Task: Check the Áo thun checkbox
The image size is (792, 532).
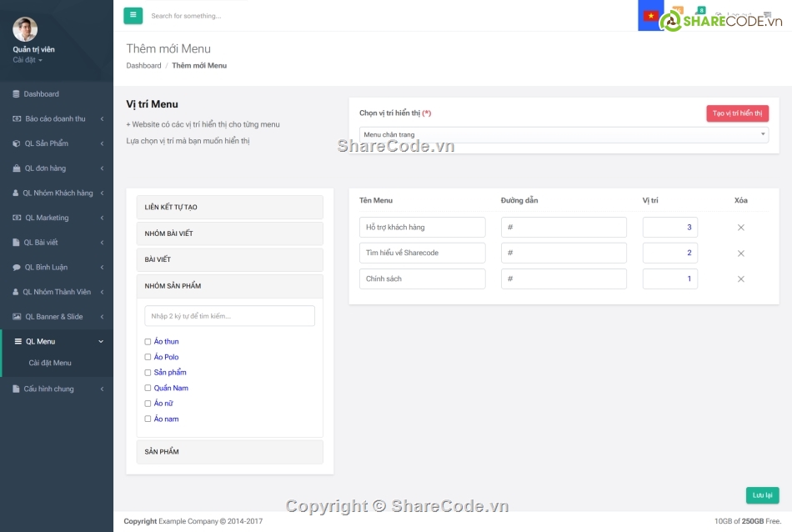Action: click(x=148, y=342)
